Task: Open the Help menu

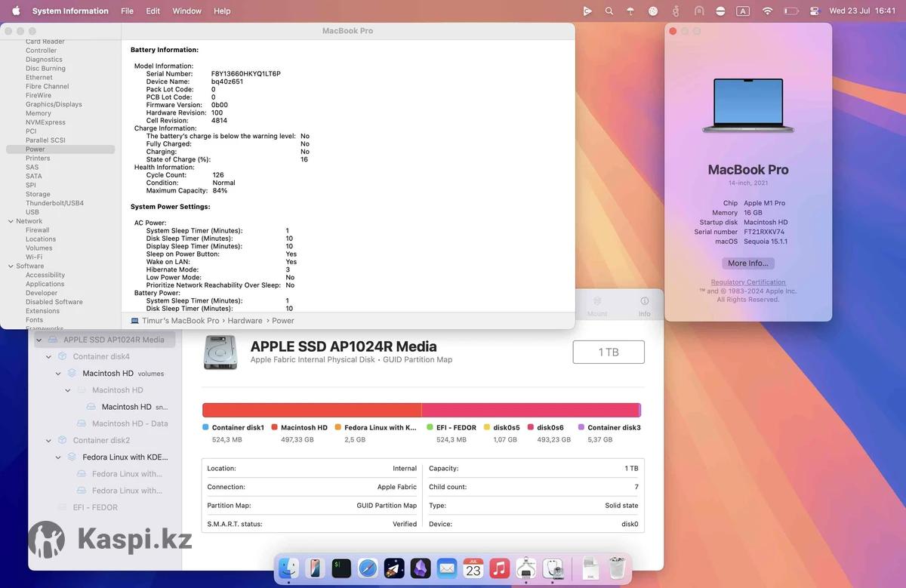Action: pos(222,11)
